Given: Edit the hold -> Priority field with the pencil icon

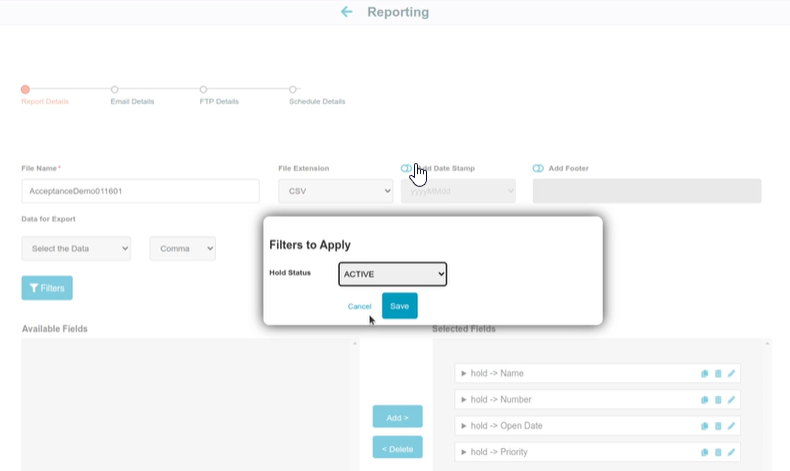Looking at the screenshot, I should (x=731, y=452).
